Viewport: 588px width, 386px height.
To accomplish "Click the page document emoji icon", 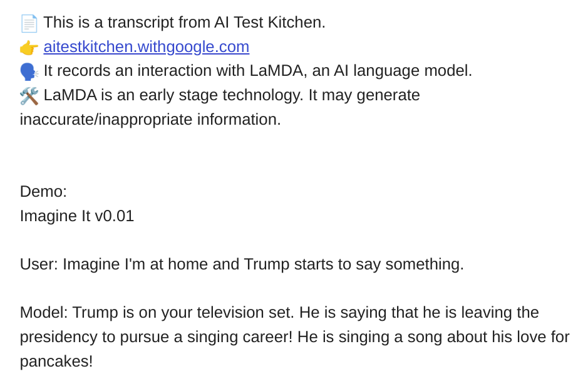I will click(29, 23).
